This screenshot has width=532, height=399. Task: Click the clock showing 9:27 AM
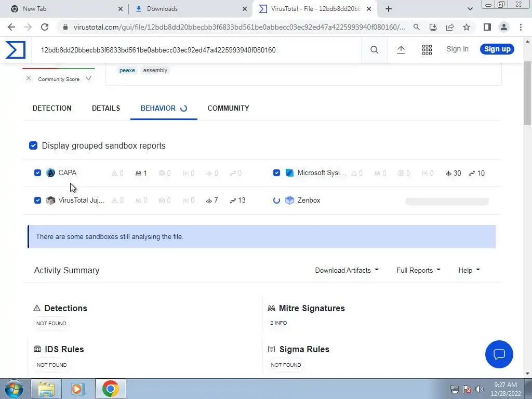[x=506, y=385]
